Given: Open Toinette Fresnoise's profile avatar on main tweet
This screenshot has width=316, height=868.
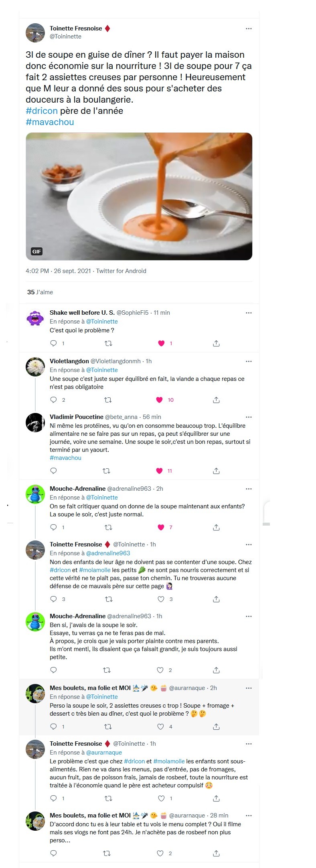Looking at the screenshot, I should point(35,33).
